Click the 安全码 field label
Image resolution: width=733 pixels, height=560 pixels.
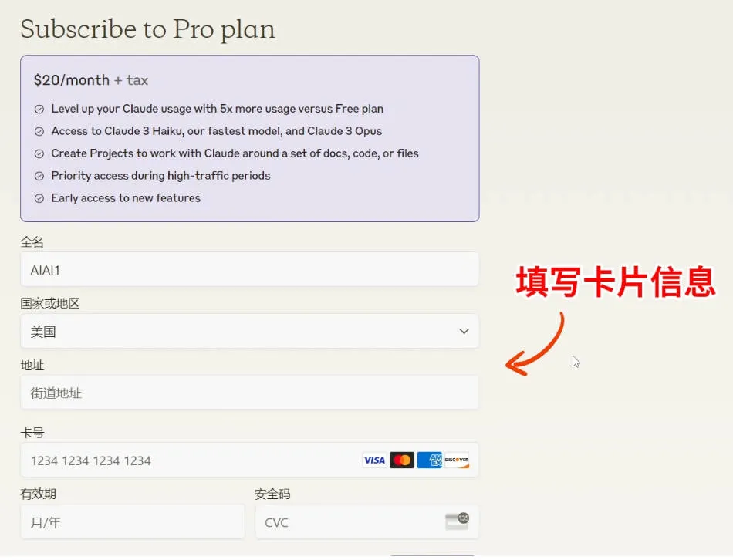[272, 494]
